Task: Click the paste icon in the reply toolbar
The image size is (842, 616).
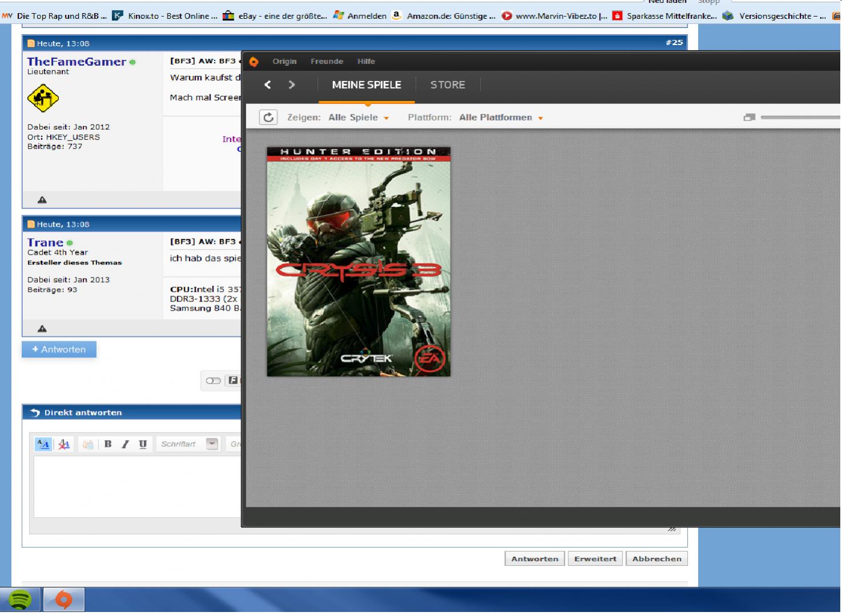Action: tap(87, 444)
